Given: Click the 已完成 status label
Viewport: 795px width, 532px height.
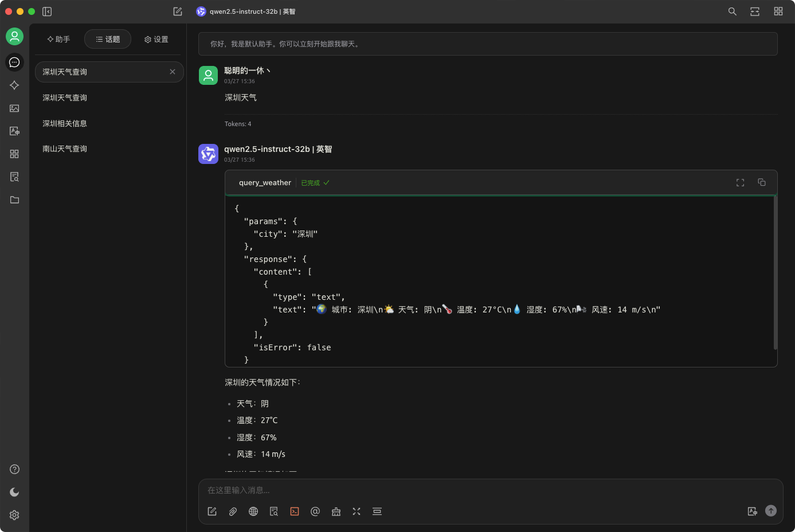Looking at the screenshot, I should tap(315, 183).
